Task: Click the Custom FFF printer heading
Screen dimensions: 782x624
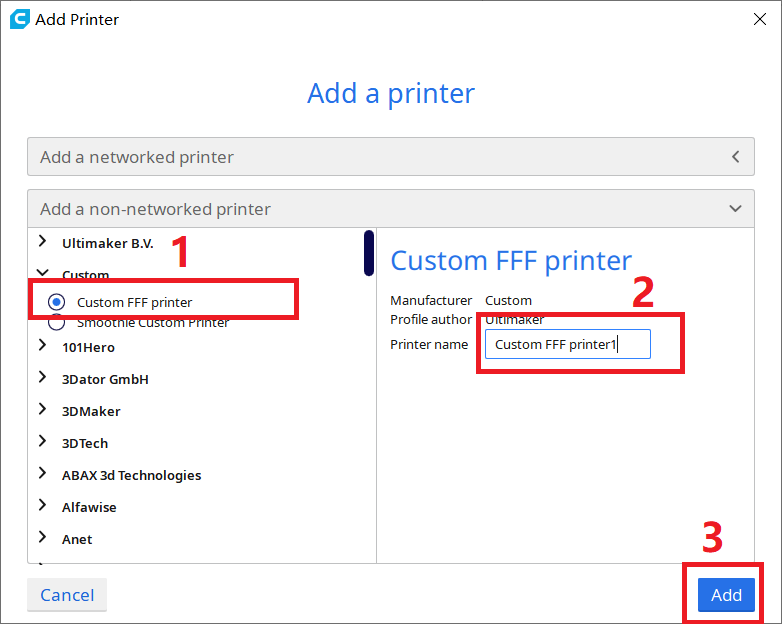Action: [x=511, y=260]
